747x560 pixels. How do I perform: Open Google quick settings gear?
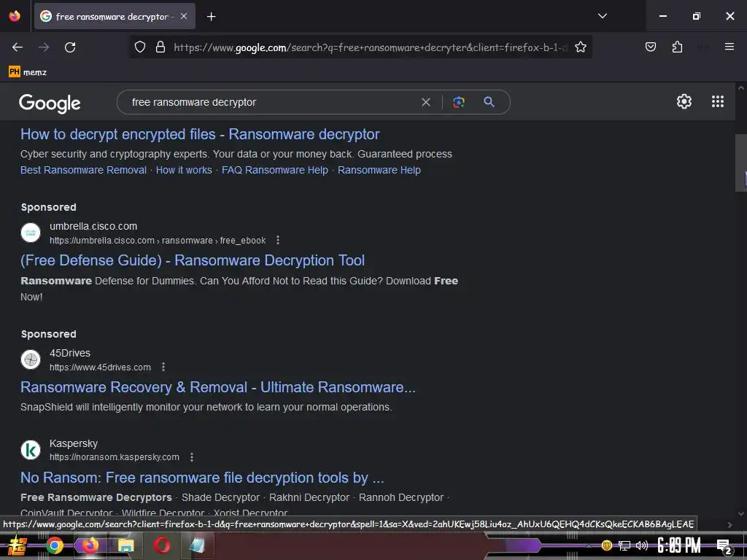684,101
